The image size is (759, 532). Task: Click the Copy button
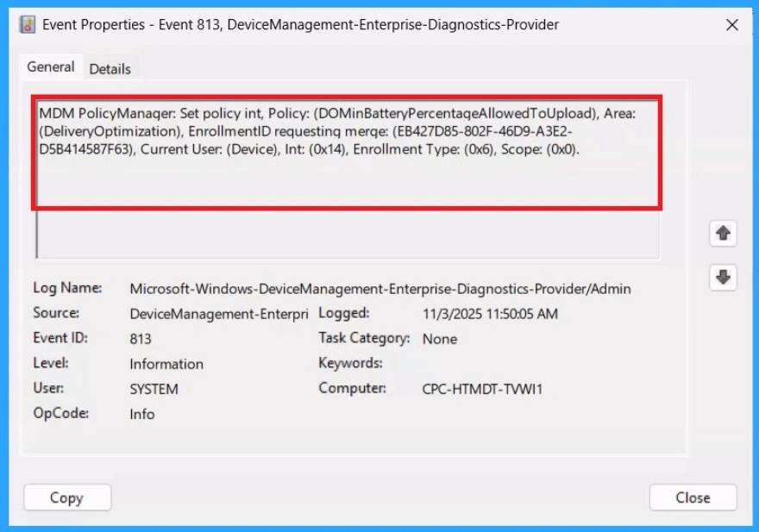pyautogui.click(x=66, y=498)
